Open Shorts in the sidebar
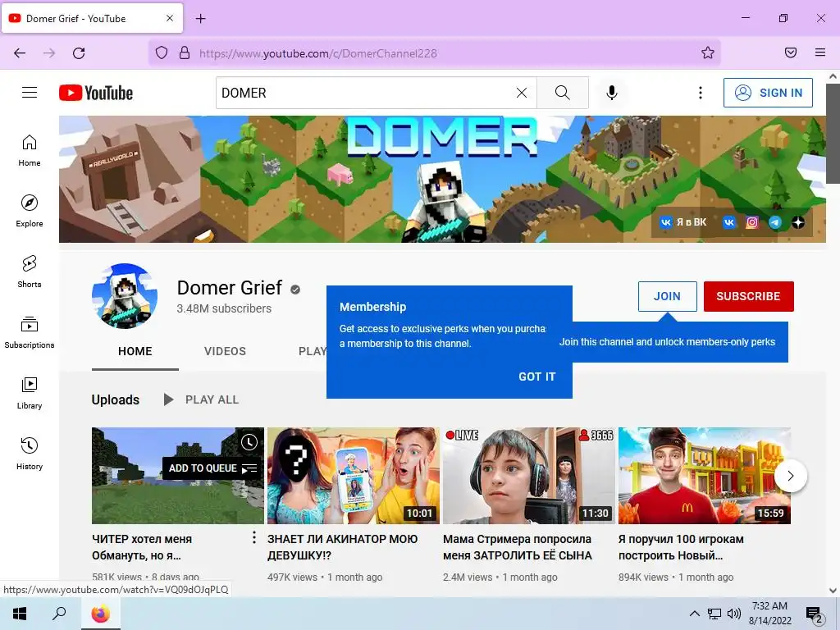Viewport: 840px width, 630px height. (30, 272)
